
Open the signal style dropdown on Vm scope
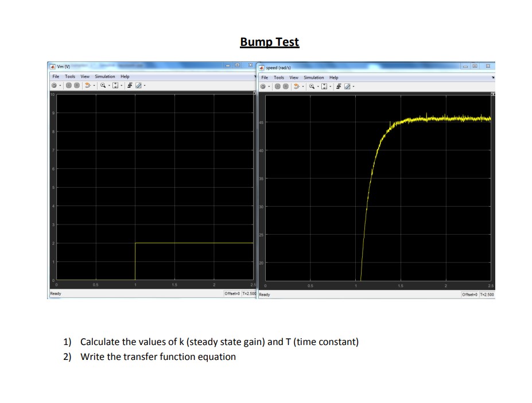(144, 85)
